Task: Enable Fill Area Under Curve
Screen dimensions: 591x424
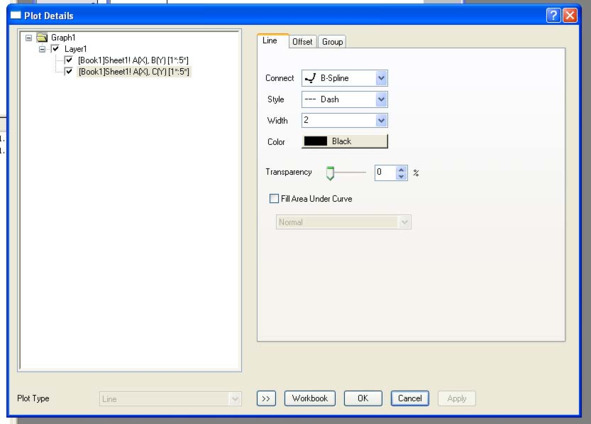Action: pyautogui.click(x=274, y=198)
